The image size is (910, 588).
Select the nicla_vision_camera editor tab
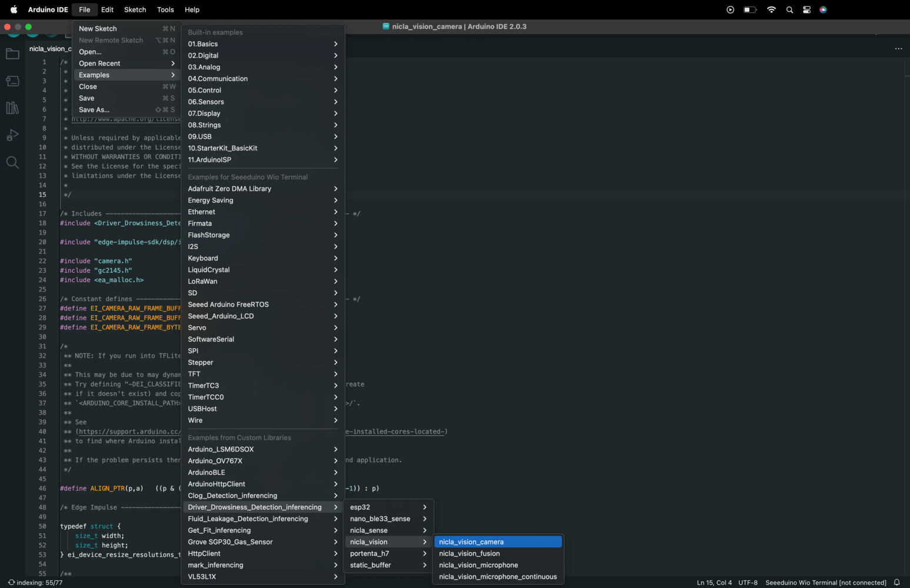pos(50,49)
